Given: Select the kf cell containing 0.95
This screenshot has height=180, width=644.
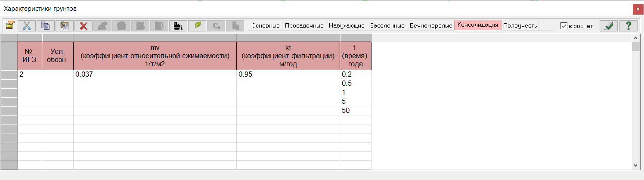Looking at the screenshot, I should [288, 74].
